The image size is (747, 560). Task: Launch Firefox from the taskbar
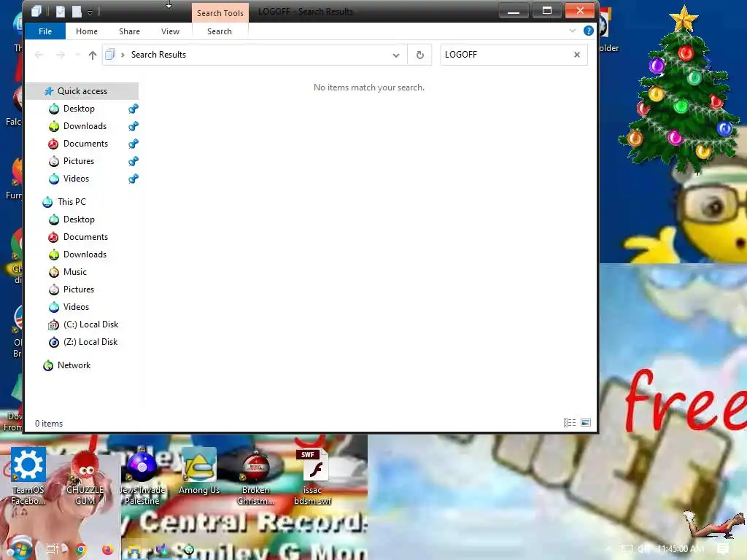108,550
